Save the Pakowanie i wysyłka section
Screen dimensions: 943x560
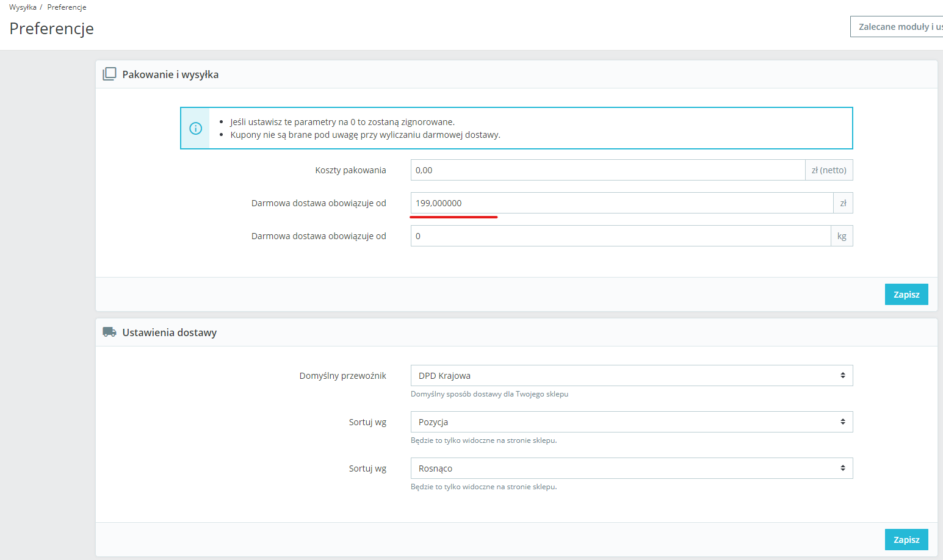tap(906, 295)
